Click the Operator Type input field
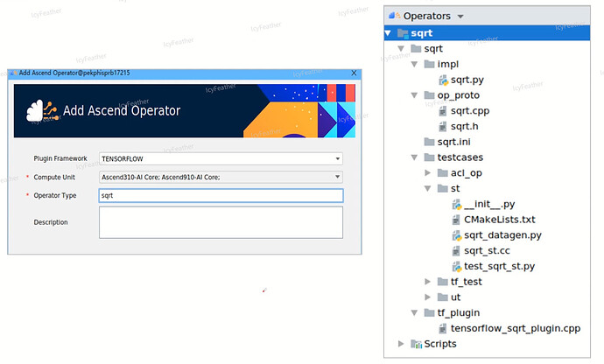 [x=221, y=195]
